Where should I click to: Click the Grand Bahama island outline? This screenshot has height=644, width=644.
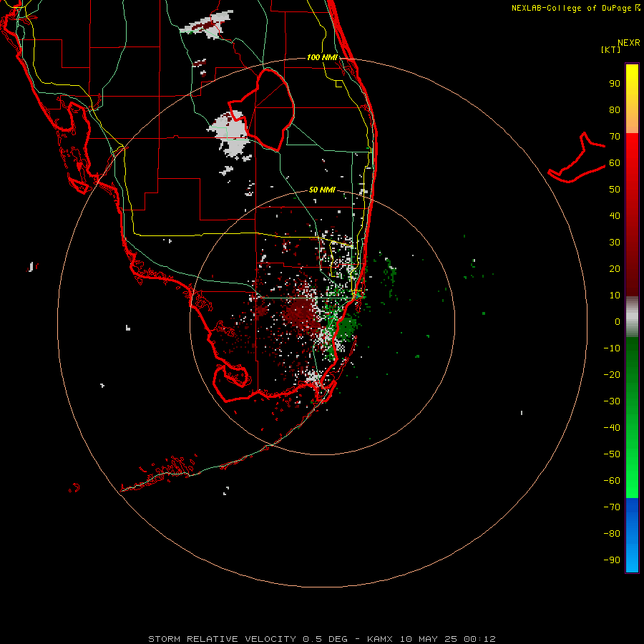point(577,157)
